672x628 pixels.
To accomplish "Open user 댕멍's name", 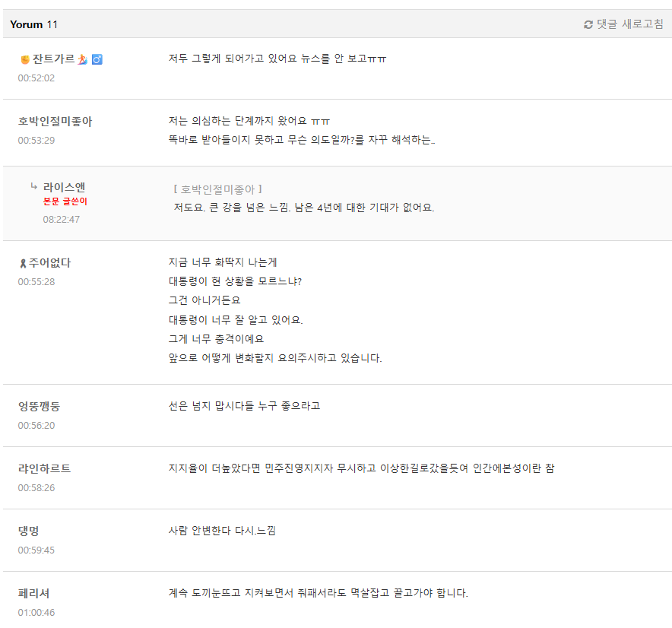I will [28, 531].
